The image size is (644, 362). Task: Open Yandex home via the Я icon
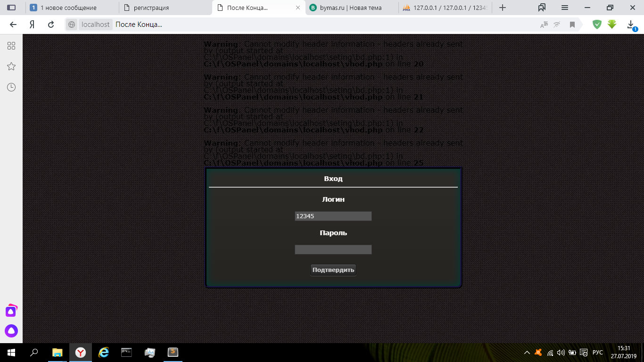pyautogui.click(x=32, y=25)
